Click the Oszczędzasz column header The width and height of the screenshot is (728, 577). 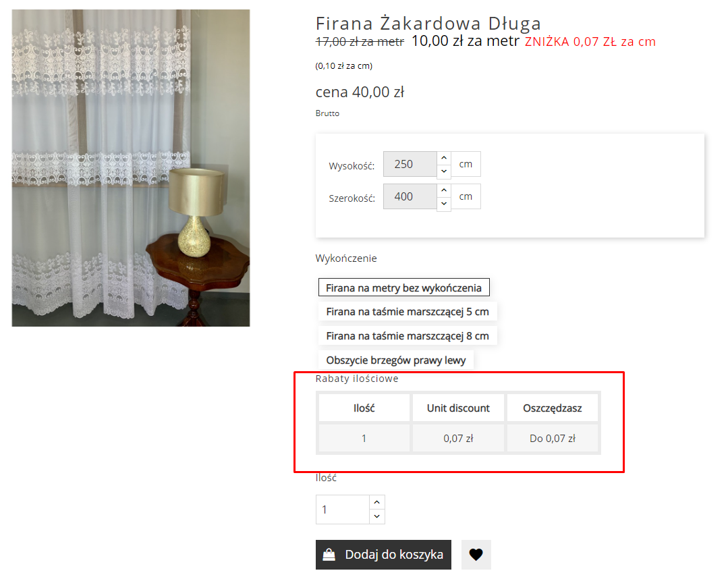(553, 408)
